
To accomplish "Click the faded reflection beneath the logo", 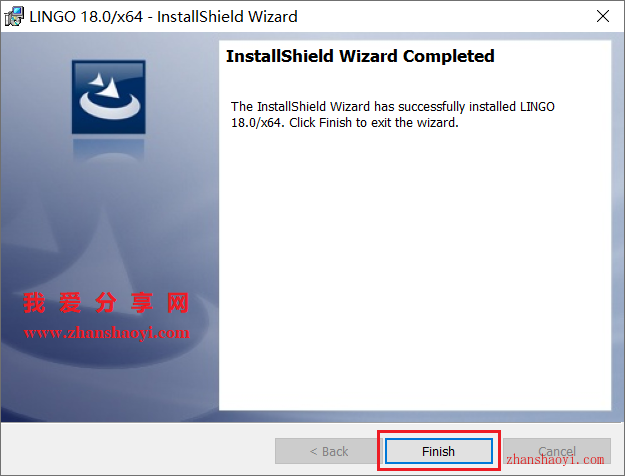I will click(109, 149).
